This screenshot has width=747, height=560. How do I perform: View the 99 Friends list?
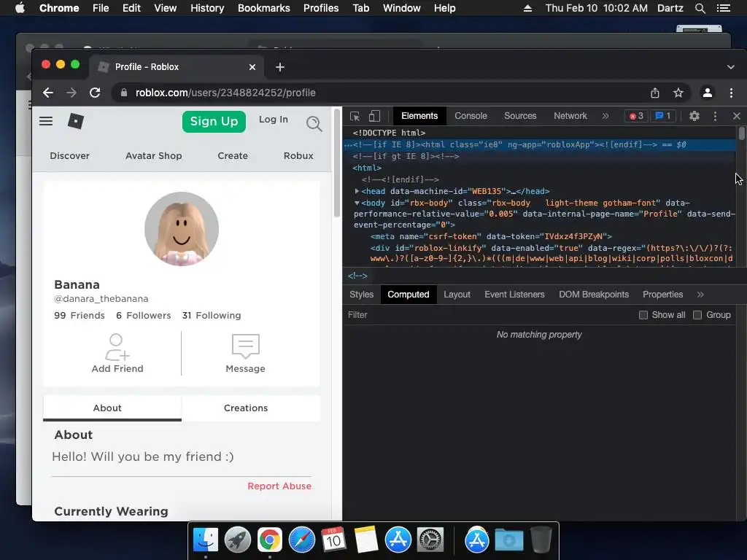(x=79, y=315)
